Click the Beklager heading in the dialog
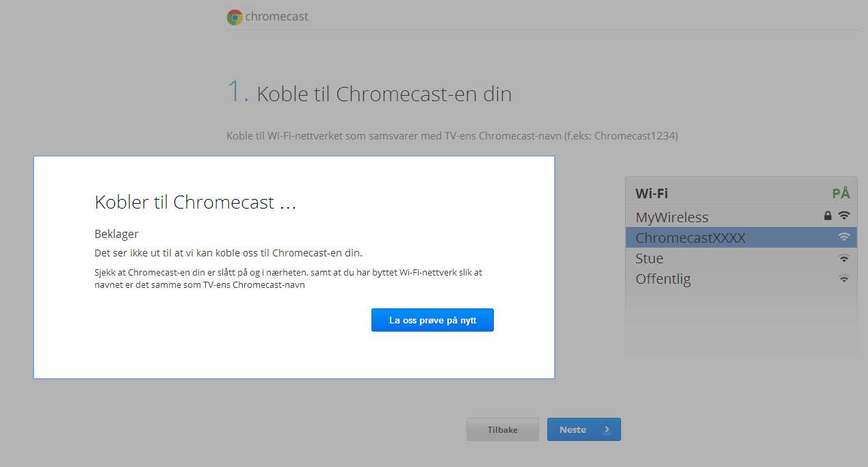 pyautogui.click(x=116, y=234)
